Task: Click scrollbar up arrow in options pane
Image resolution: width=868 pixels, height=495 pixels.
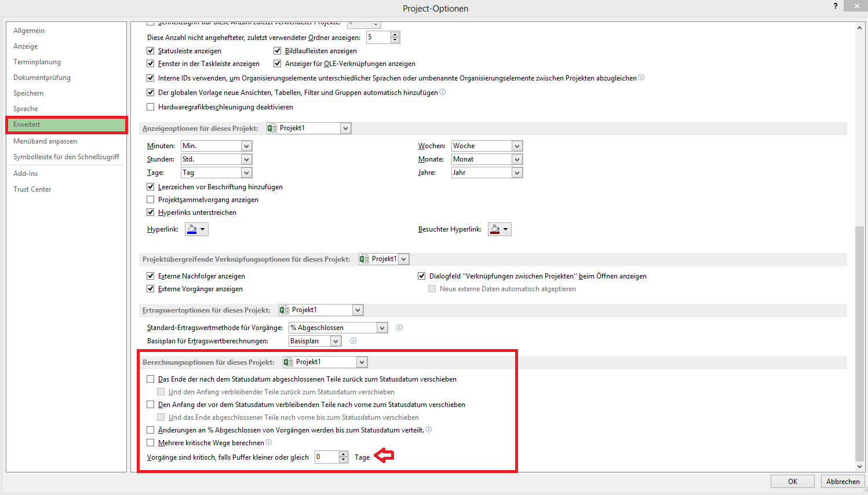Action: [x=860, y=27]
